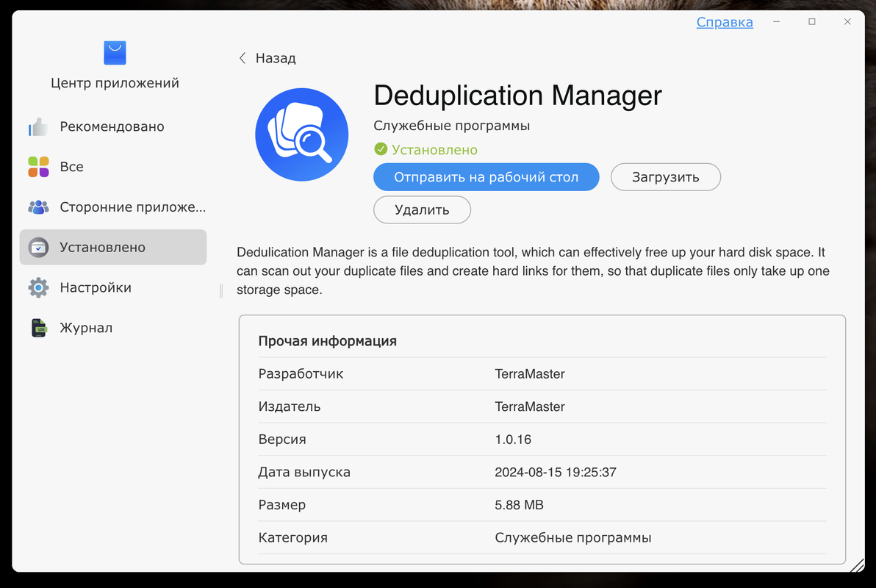Click the Версия label
Screen dimensions: 876x588
282,440
